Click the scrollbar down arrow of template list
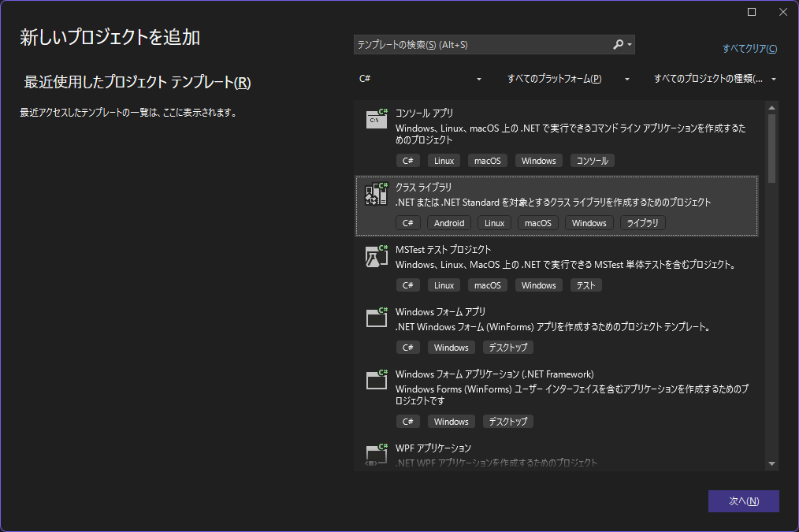Viewport: 799px width, 532px height. [771, 463]
